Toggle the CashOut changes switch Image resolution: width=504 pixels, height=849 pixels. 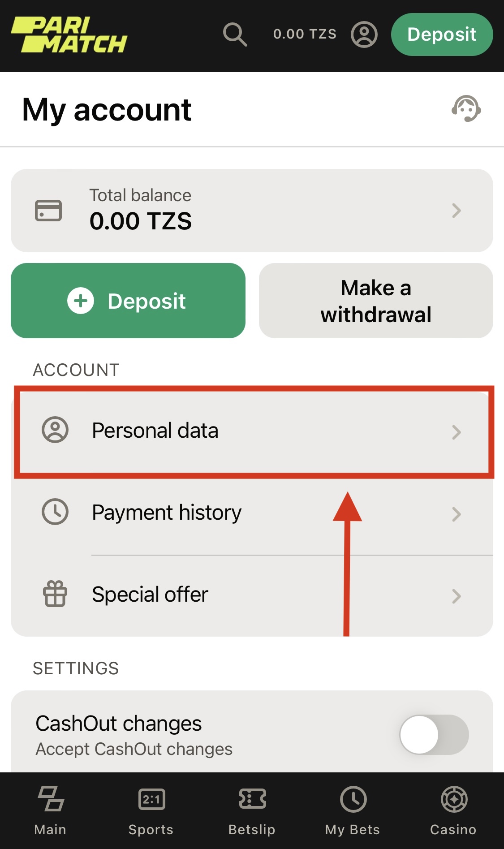[x=434, y=735]
